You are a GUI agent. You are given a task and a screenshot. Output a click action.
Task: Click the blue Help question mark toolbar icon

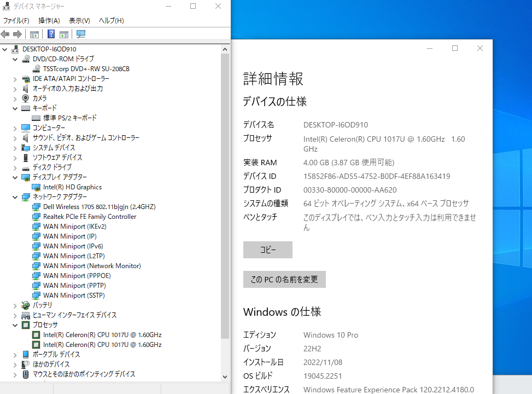51,34
